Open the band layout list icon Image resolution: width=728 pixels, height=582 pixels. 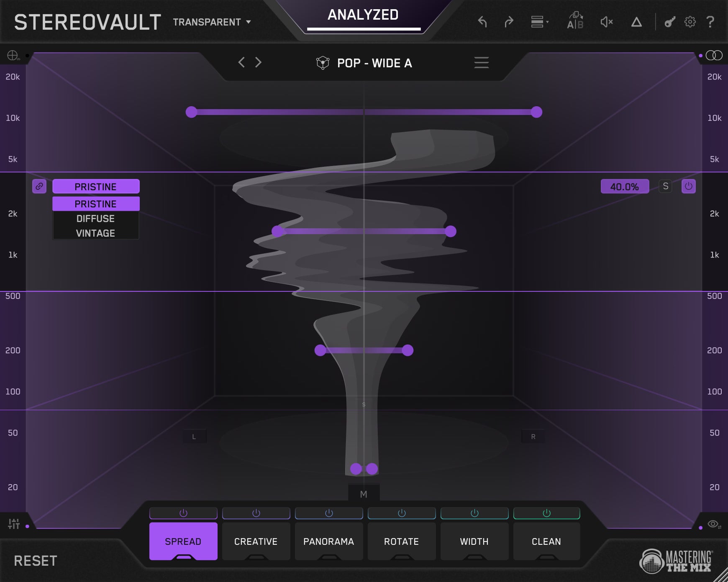click(x=539, y=22)
